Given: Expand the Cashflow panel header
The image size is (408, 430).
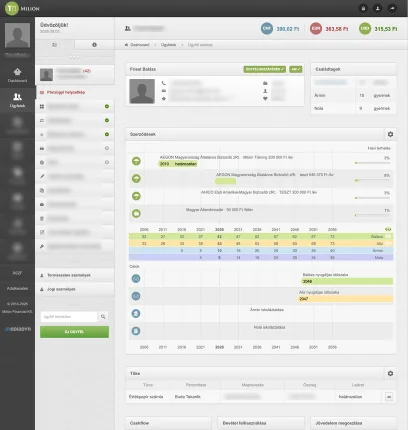Looking at the screenshot, I should [x=168, y=423].
